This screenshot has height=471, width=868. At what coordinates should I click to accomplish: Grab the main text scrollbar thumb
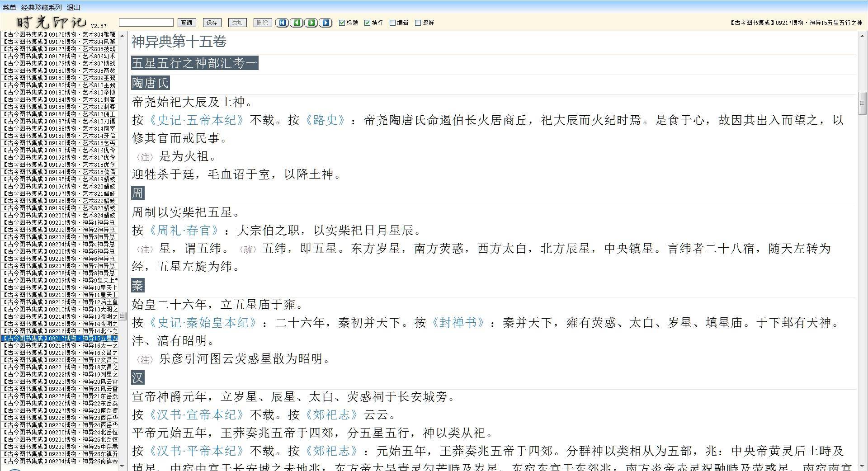coord(862,103)
